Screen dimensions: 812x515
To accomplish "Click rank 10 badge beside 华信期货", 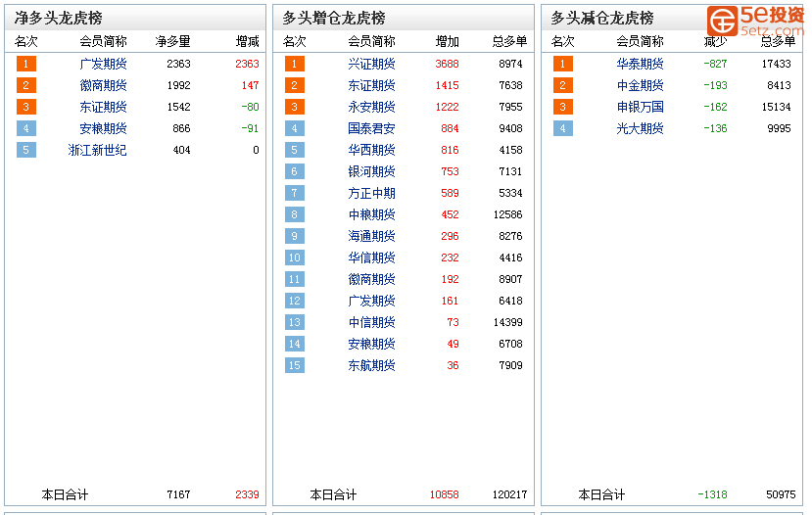I will pyautogui.click(x=294, y=257).
